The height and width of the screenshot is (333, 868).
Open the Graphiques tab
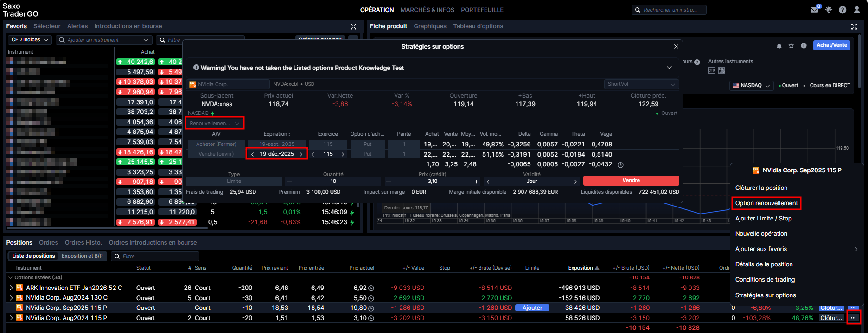click(430, 26)
